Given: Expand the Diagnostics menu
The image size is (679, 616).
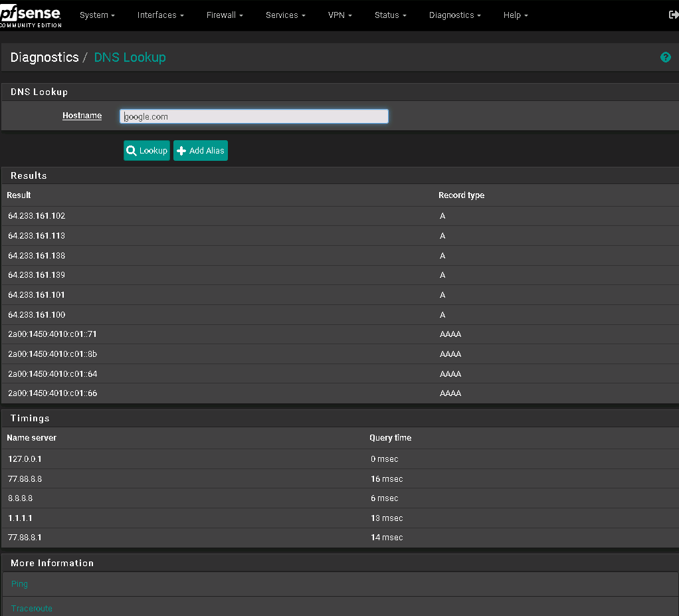Looking at the screenshot, I should pos(454,15).
